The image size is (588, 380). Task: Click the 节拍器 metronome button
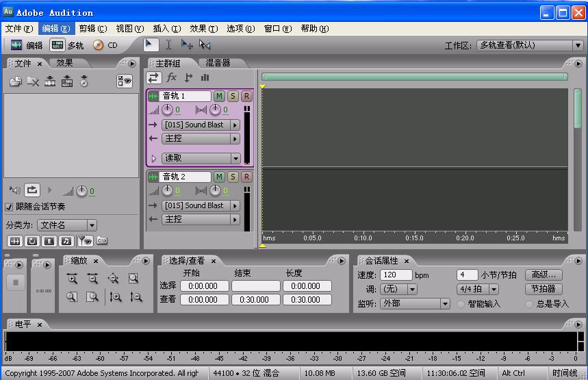[x=544, y=289]
